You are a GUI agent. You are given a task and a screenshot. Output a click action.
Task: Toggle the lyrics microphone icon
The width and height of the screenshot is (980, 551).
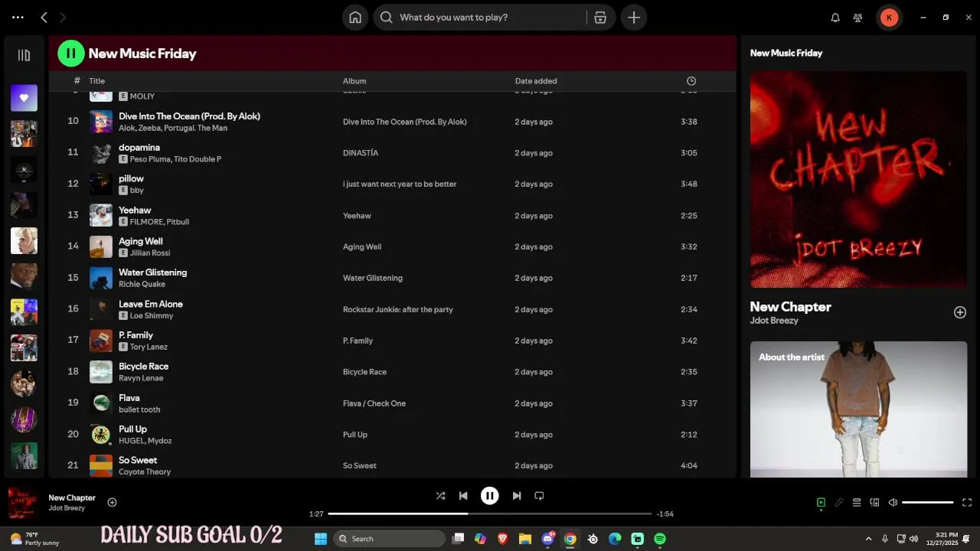point(839,503)
